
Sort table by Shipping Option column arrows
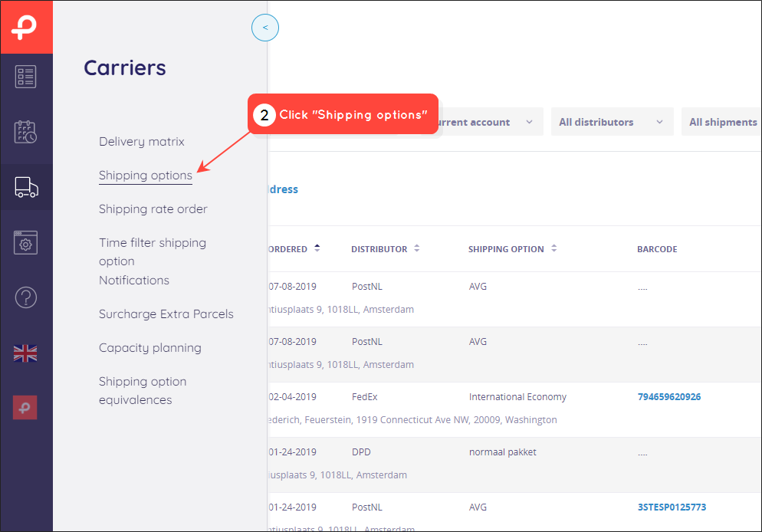(554, 248)
